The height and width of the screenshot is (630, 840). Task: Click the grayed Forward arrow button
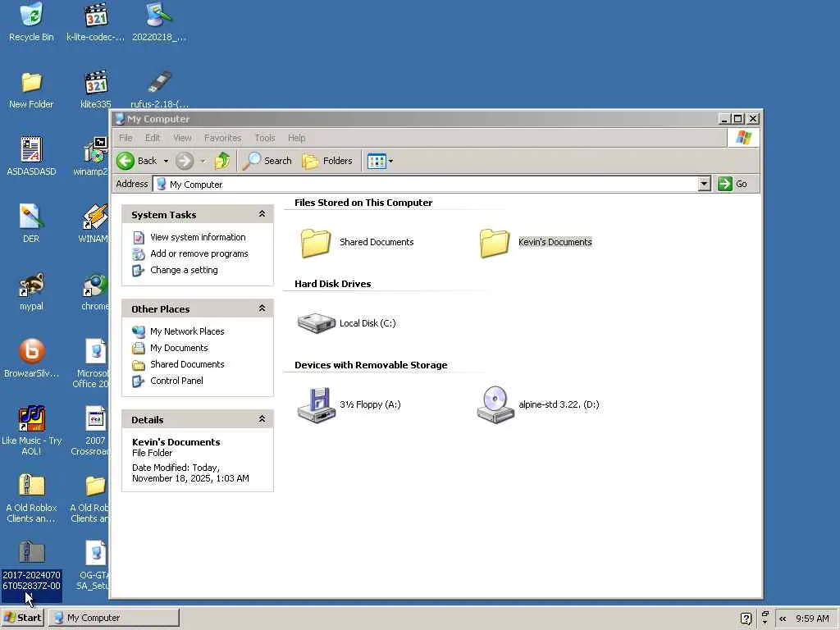coord(185,161)
